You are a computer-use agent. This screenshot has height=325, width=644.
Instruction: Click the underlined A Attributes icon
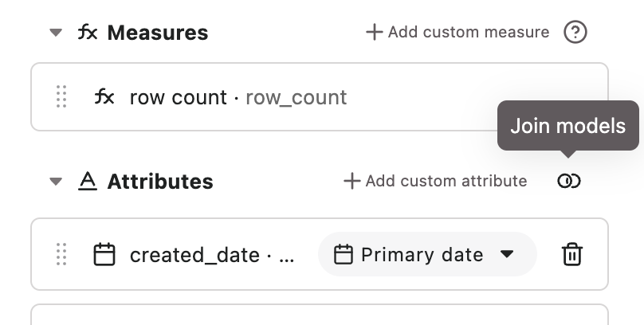click(x=88, y=181)
